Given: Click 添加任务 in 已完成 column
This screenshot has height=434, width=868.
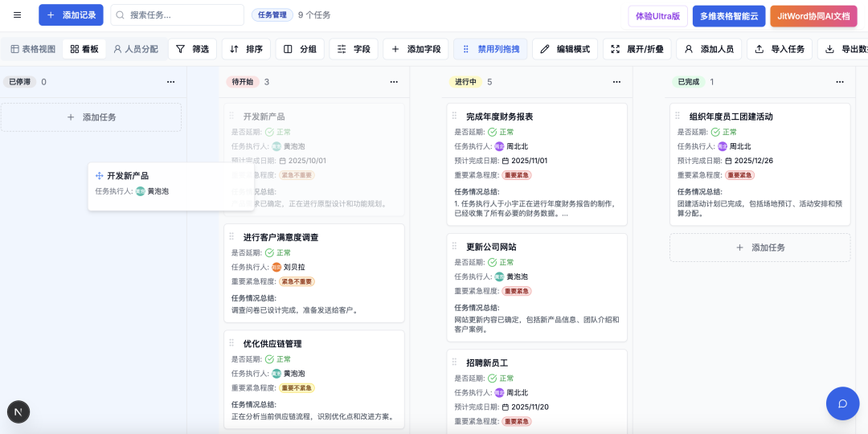Looking at the screenshot, I should (x=760, y=248).
